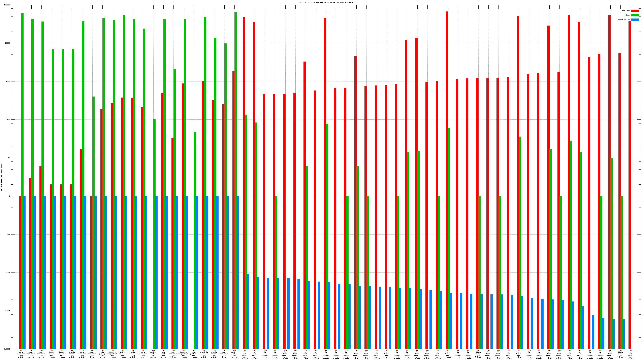Image resolution: width=644 pixels, height=362 pixels.
Task: Click the ubl.unsubscore.com origin axis label
Action: [x=133, y=354]
